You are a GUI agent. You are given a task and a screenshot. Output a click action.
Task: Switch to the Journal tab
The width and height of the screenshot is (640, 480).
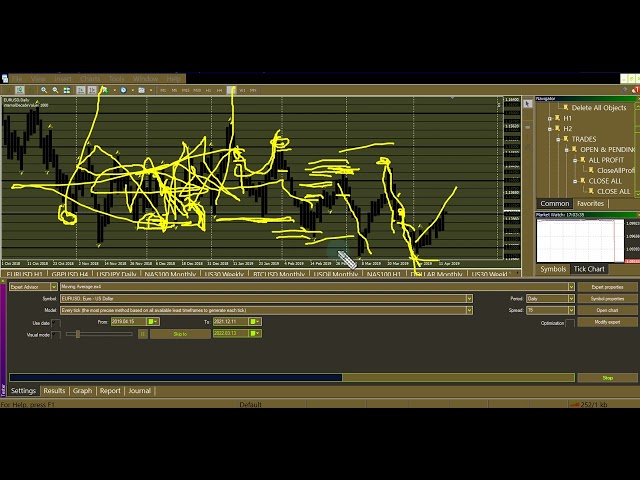[139, 391]
